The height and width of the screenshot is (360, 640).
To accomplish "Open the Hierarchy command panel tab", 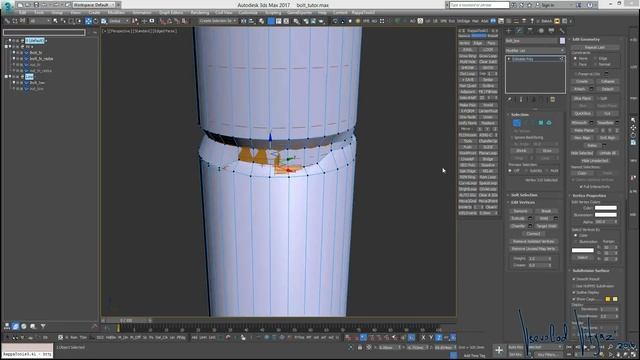I will click(530, 31).
